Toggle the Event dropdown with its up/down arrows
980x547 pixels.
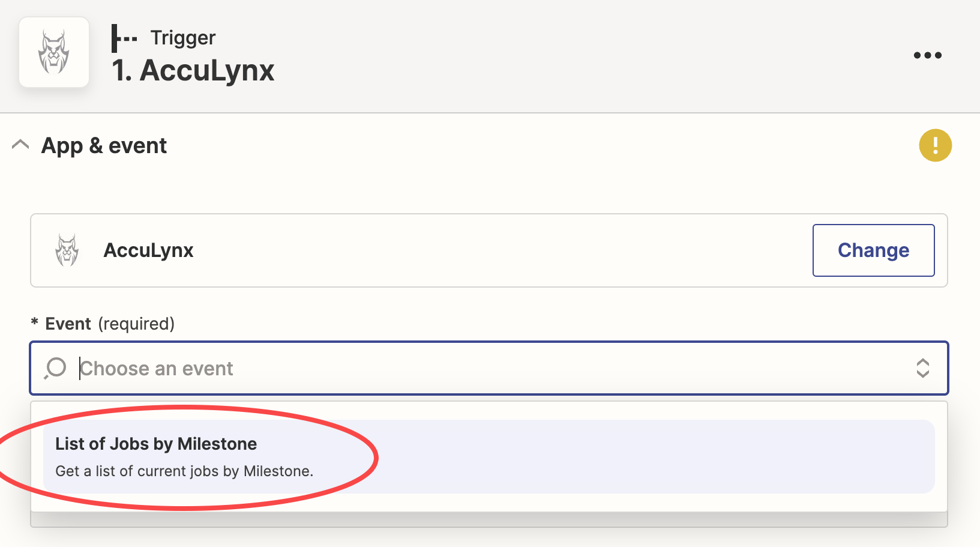922,368
